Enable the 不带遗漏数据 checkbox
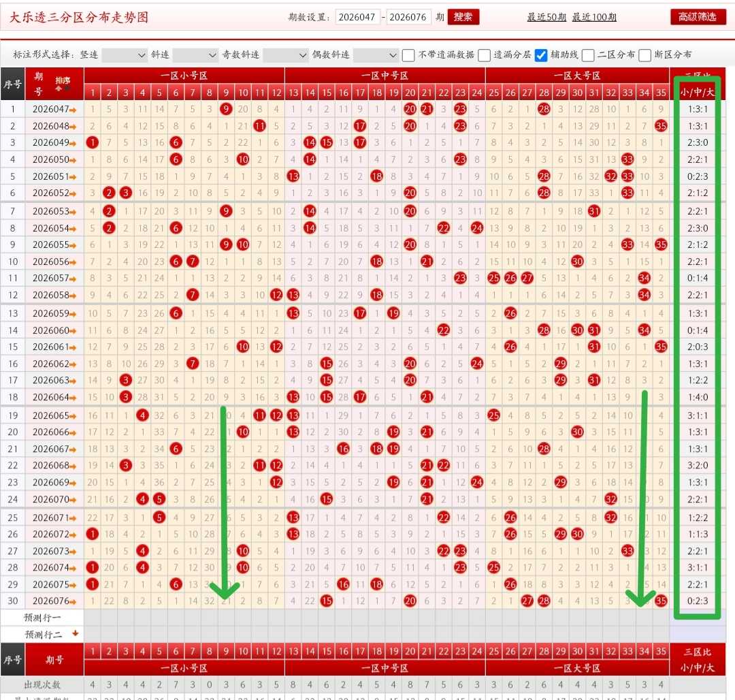This screenshot has width=735, height=700. pyautogui.click(x=408, y=55)
